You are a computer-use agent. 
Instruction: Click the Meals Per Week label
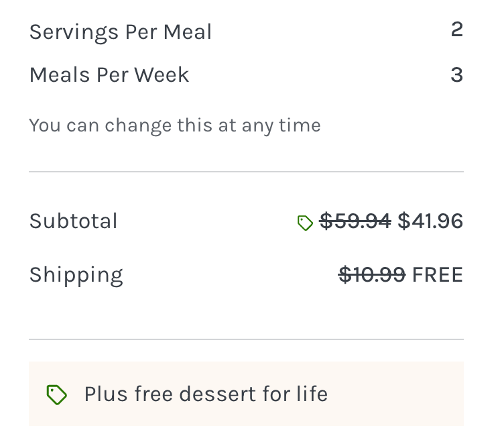[x=109, y=75]
